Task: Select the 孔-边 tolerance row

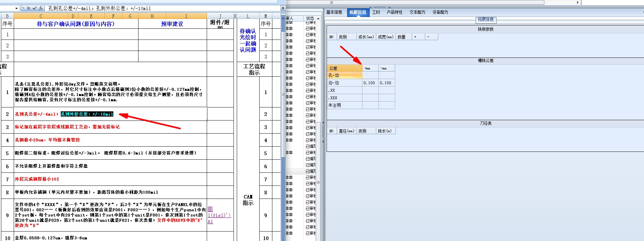Action: point(345,75)
